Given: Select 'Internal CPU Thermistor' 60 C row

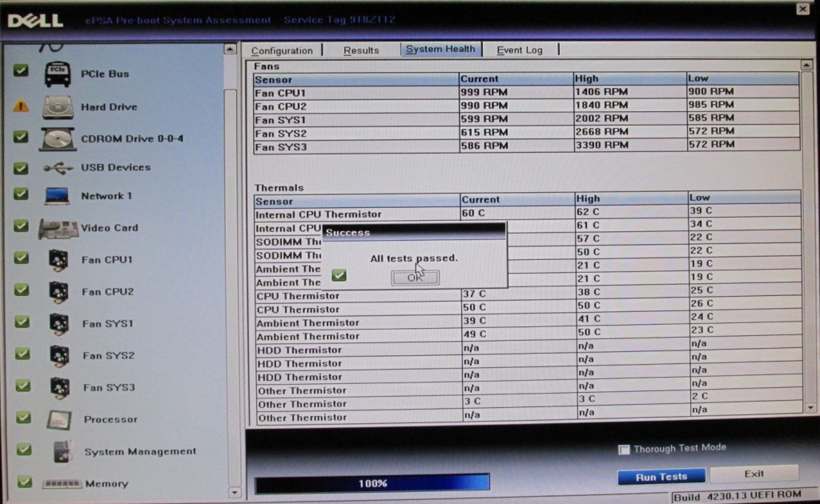Looking at the screenshot, I should tap(527, 213).
